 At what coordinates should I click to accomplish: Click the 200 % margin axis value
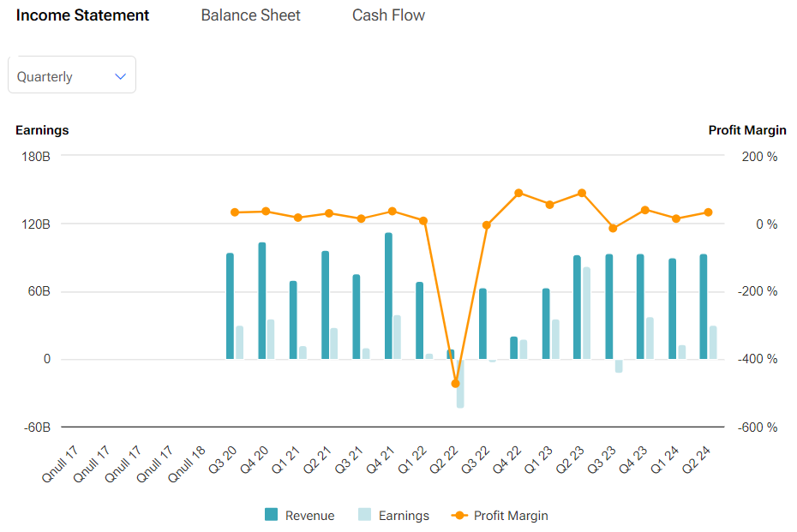759,157
